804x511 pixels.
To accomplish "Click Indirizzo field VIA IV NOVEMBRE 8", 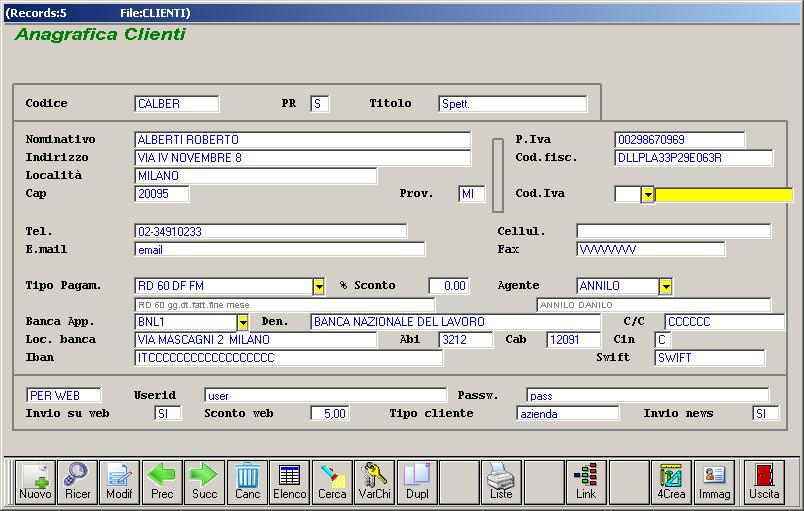I will coord(303,157).
